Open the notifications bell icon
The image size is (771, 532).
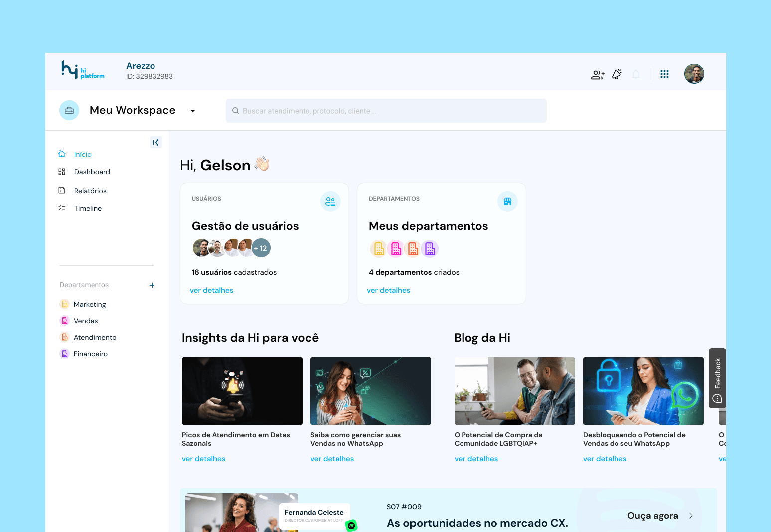click(x=636, y=74)
